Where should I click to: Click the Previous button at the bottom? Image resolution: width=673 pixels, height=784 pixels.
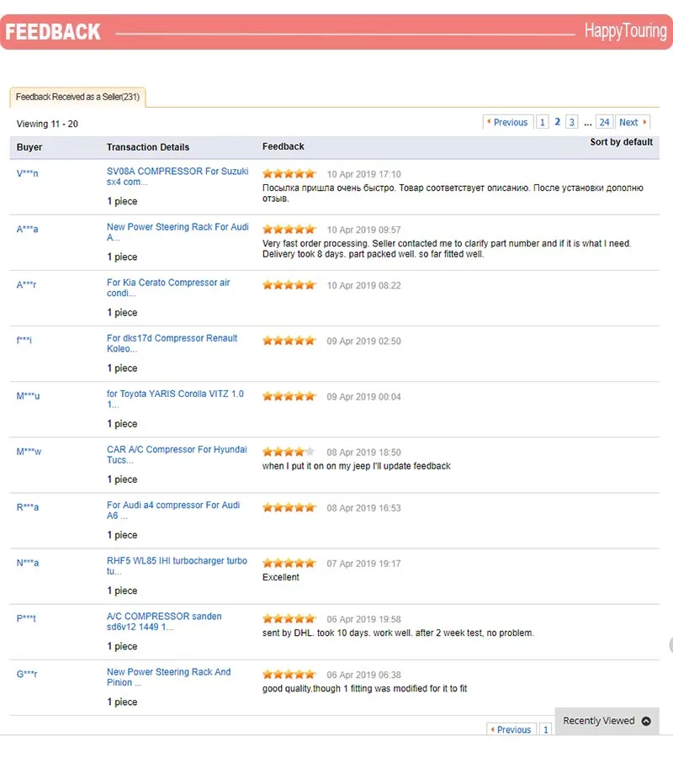point(510,730)
